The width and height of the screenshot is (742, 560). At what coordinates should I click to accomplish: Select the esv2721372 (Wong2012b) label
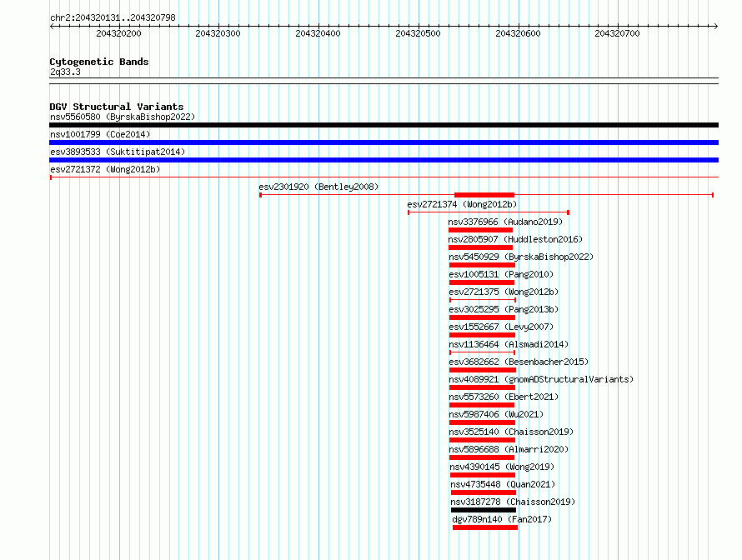click(105, 169)
